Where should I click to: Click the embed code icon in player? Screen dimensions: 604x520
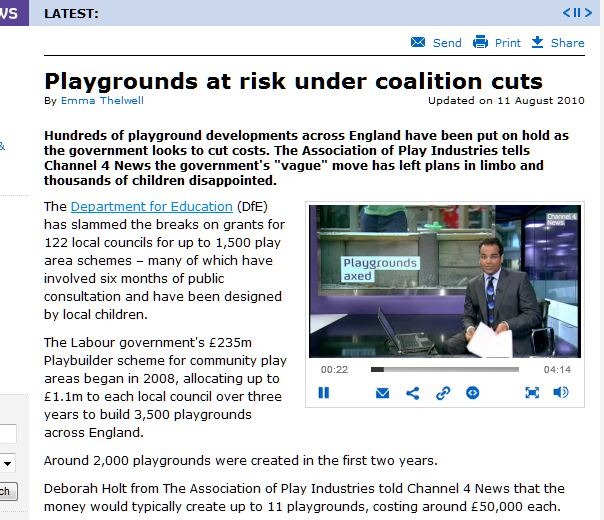472,393
